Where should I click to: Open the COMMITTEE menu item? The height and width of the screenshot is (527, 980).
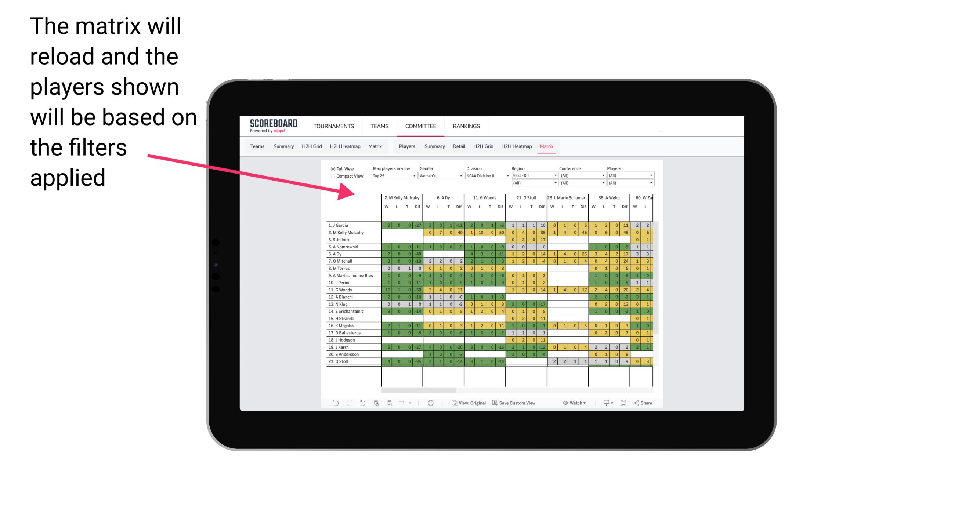(x=420, y=125)
